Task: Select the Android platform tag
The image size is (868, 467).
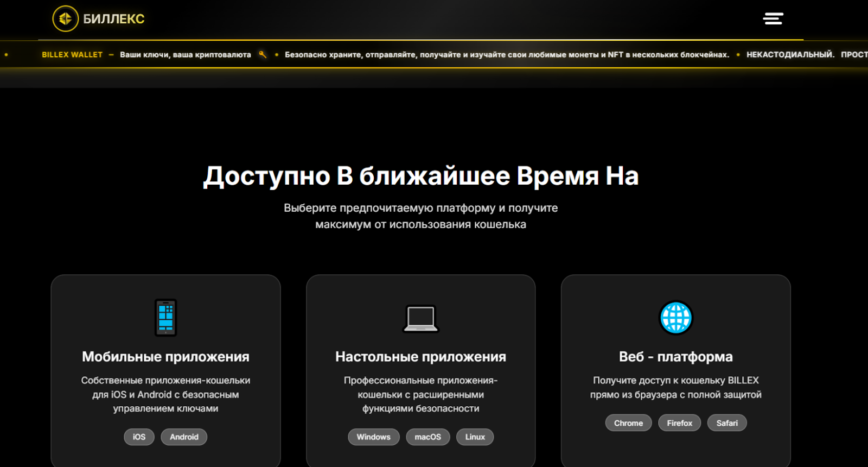Action: [x=184, y=437]
